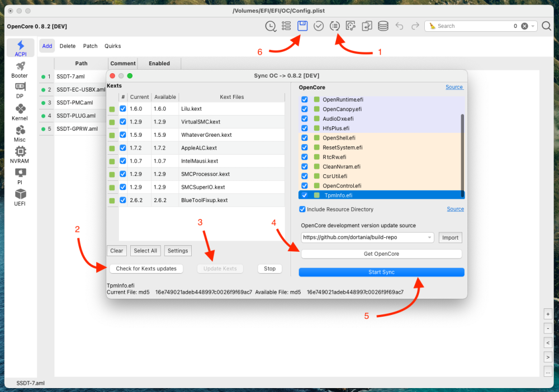Click the OpenCore file list scrollbar

463,155
